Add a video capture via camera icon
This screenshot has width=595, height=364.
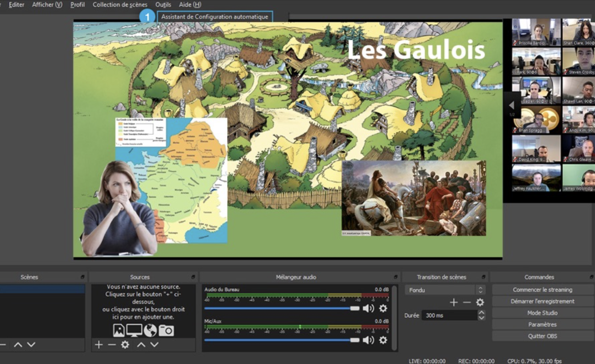[166, 331]
